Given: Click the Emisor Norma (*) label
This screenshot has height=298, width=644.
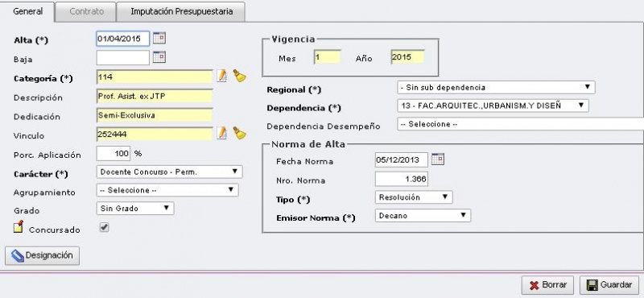Looking at the screenshot, I should 316,217.
